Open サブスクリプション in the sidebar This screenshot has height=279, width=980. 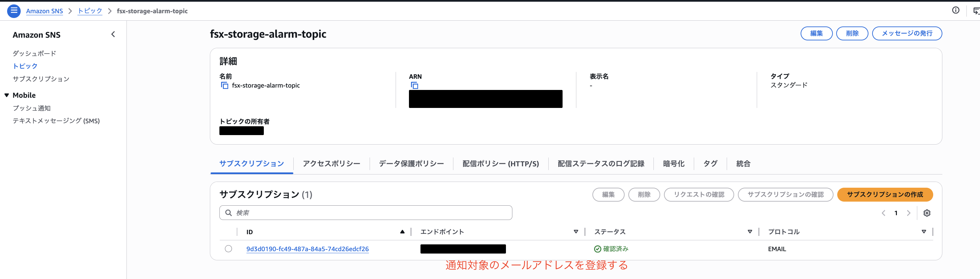click(41, 79)
